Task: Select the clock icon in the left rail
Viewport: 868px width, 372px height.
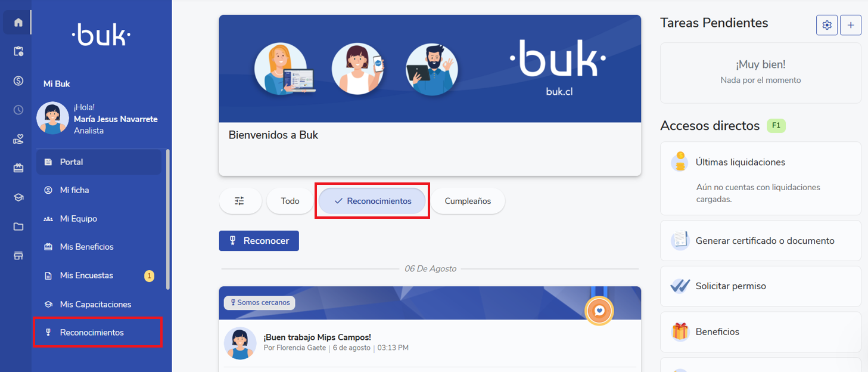Action: tap(18, 110)
